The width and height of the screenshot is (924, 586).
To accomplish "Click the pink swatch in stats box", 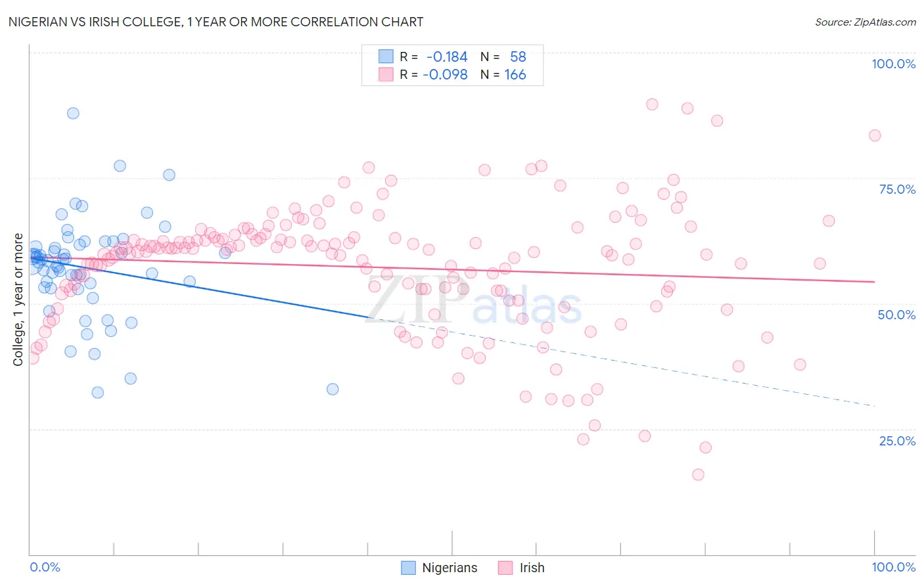I will [x=385, y=74].
